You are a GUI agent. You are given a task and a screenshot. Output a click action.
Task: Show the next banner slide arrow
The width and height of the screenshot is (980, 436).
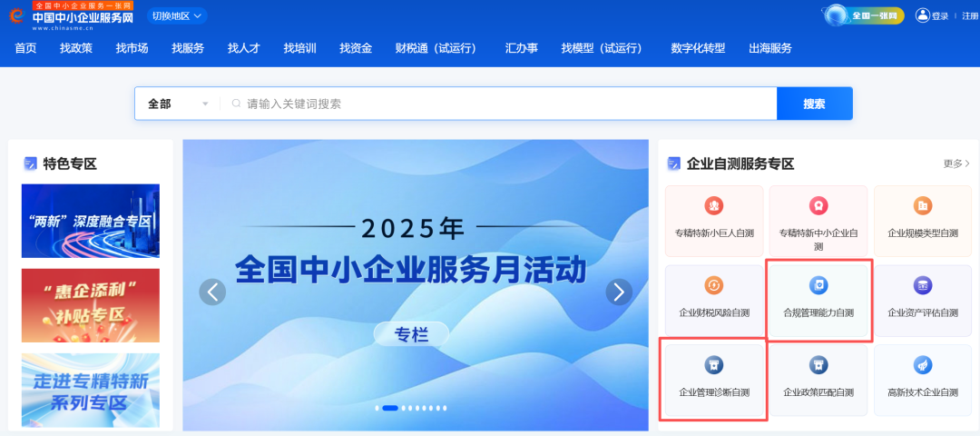pos(619,292)
